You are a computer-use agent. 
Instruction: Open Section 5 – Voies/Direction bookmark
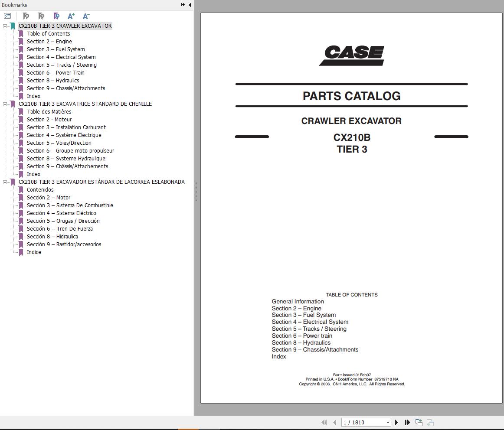tap(59, 143)
